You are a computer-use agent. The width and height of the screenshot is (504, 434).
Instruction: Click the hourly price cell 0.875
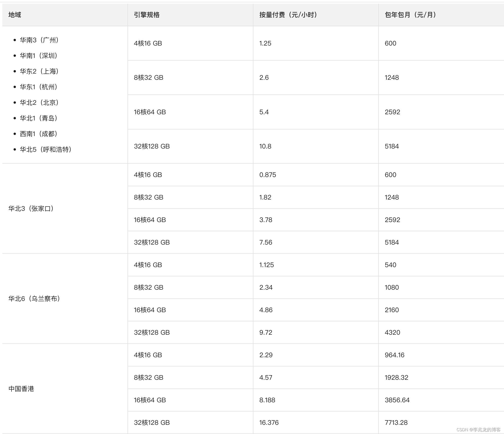click(268, 175)
